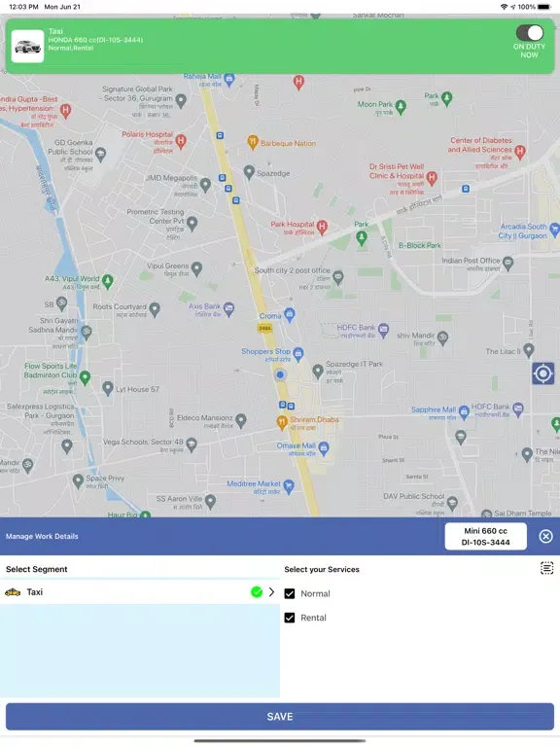Tap the 12:03 PM clock in status bar

[x=23, y=7]
